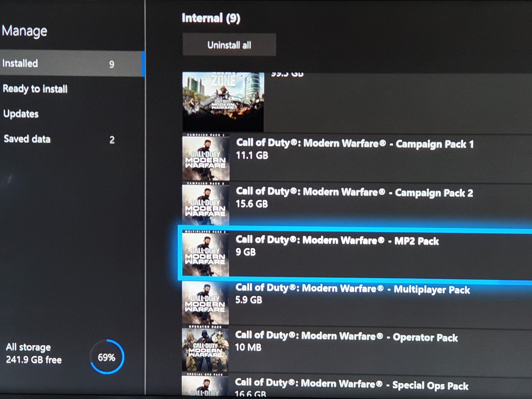Open Operator Pack title entry
This screenshot has width=532, height=399.
[x=346, y=336]
